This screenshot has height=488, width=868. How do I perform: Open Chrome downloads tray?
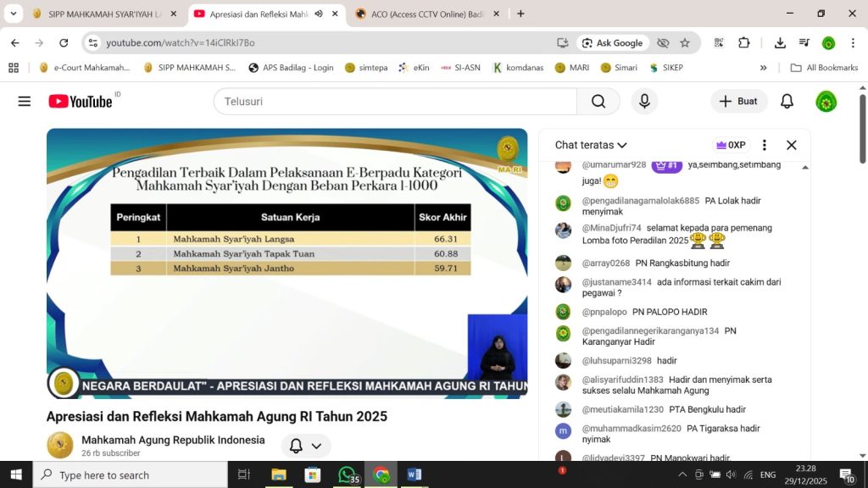point(780,43)
